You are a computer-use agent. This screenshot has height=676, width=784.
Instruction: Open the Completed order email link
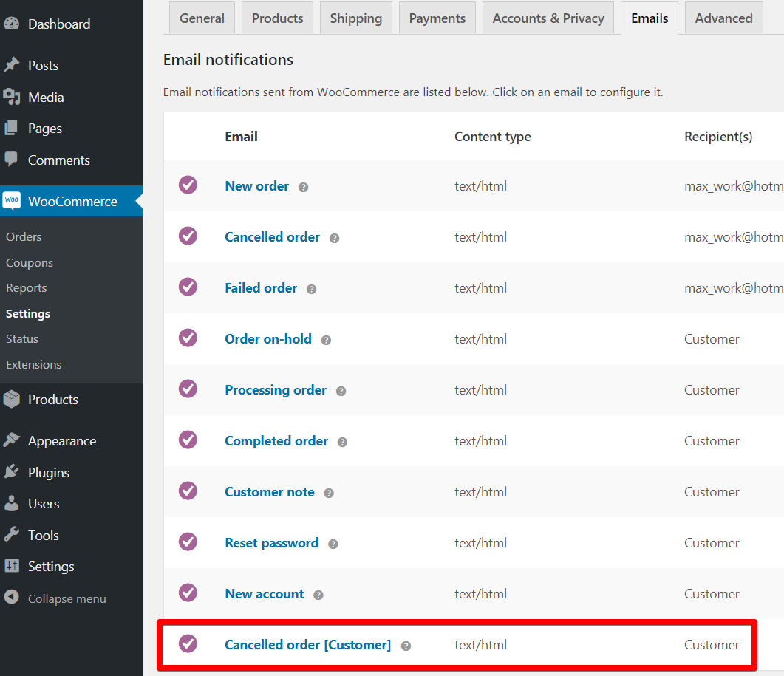276,441
